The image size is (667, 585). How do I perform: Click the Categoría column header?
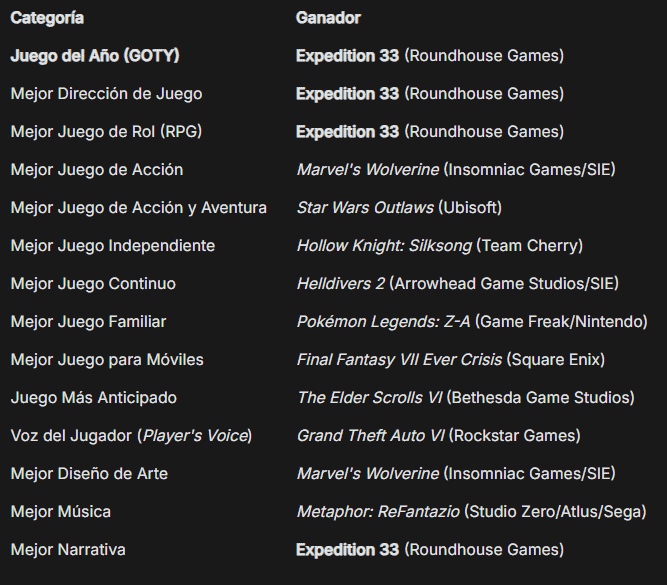(47, 18)
